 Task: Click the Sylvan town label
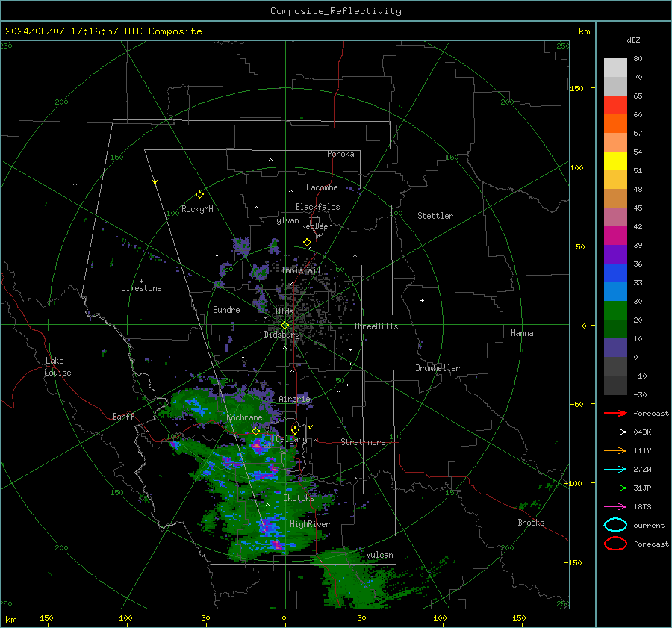click(x=285, y=221)
